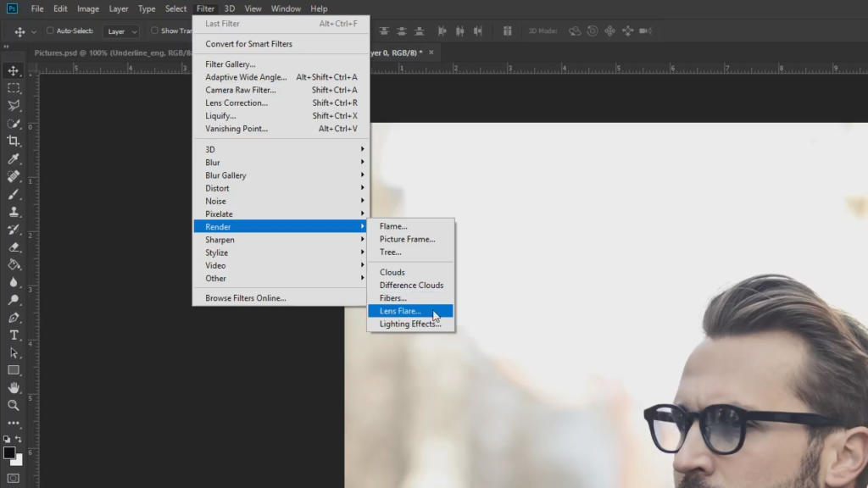
Task: Toggle the Show Transform Controls checkbox
Action: pos(154,31)
